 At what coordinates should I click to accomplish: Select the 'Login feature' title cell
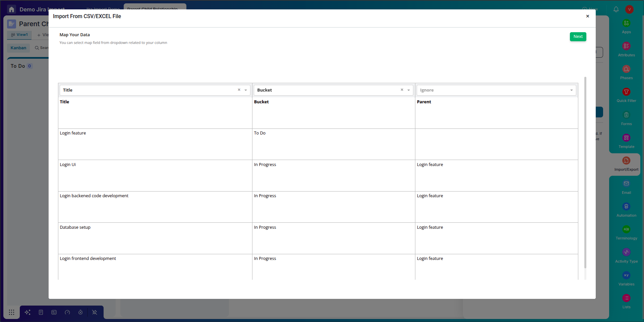[x=155, y=144]
